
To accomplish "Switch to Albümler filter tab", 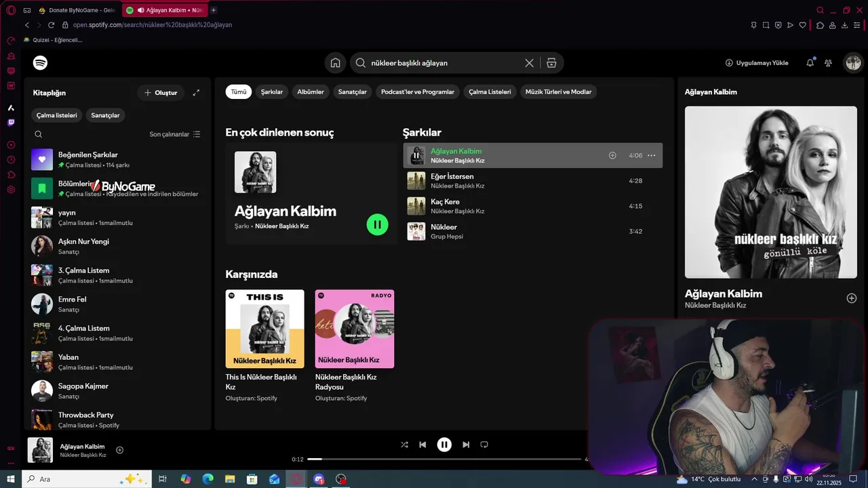I will 311,91.
